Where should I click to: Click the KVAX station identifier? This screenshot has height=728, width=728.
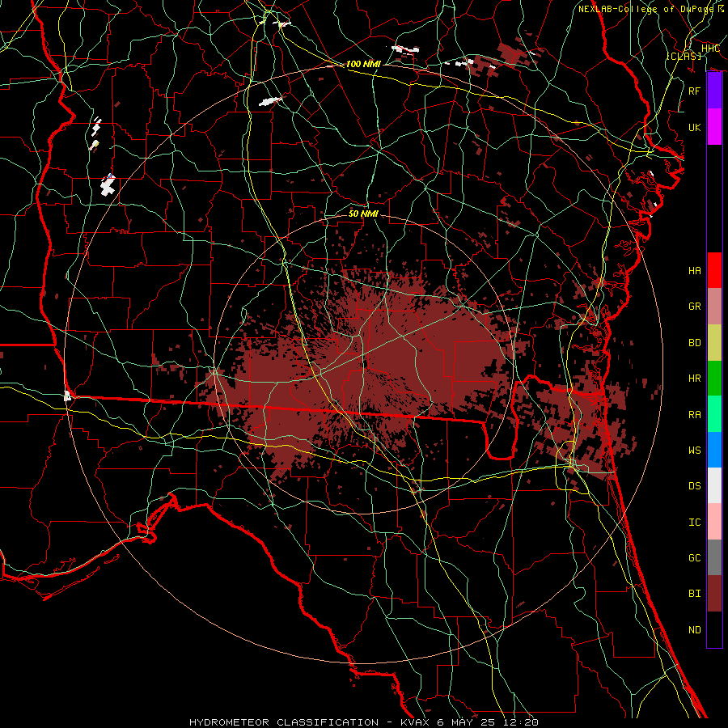[x=413, y=722]
